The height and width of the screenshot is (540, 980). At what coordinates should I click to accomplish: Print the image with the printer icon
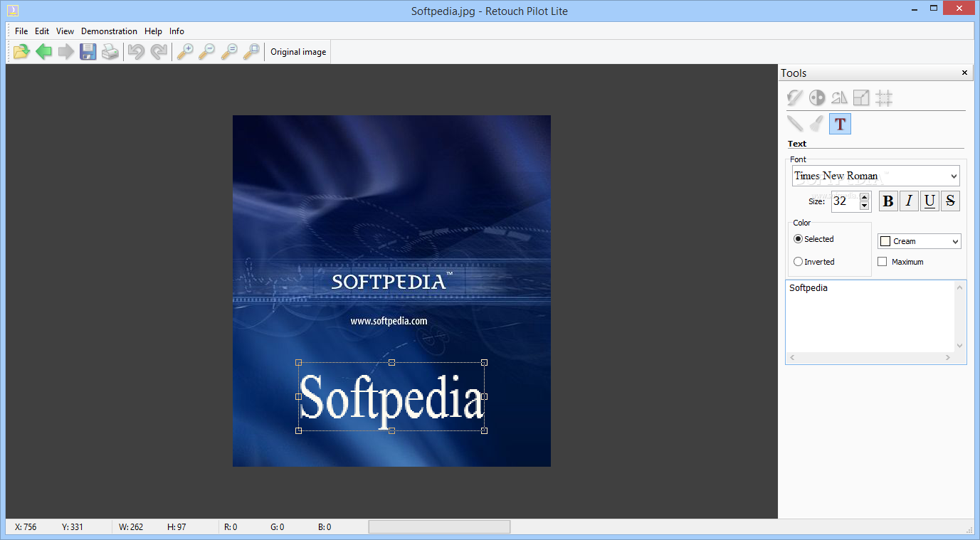pyautogui.click(x=110, y=51)
